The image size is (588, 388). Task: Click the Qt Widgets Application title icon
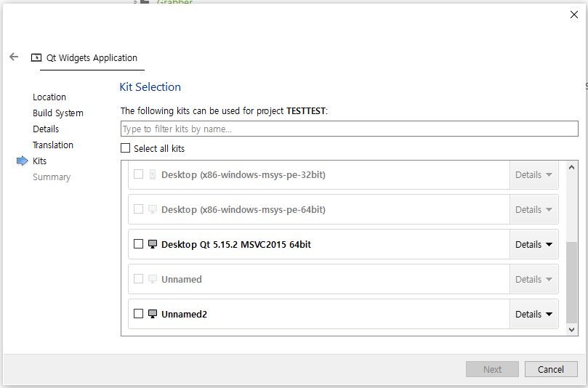coord(36,58)
